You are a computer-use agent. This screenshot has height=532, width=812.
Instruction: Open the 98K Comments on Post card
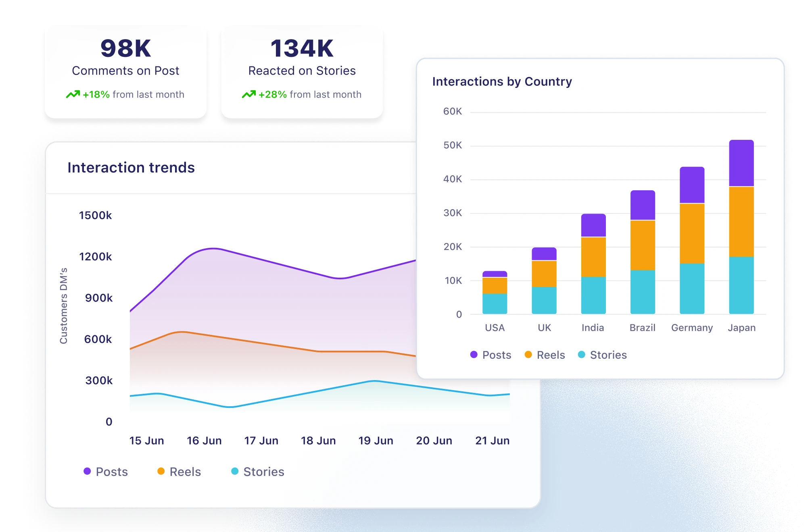[x=126, y=72]
